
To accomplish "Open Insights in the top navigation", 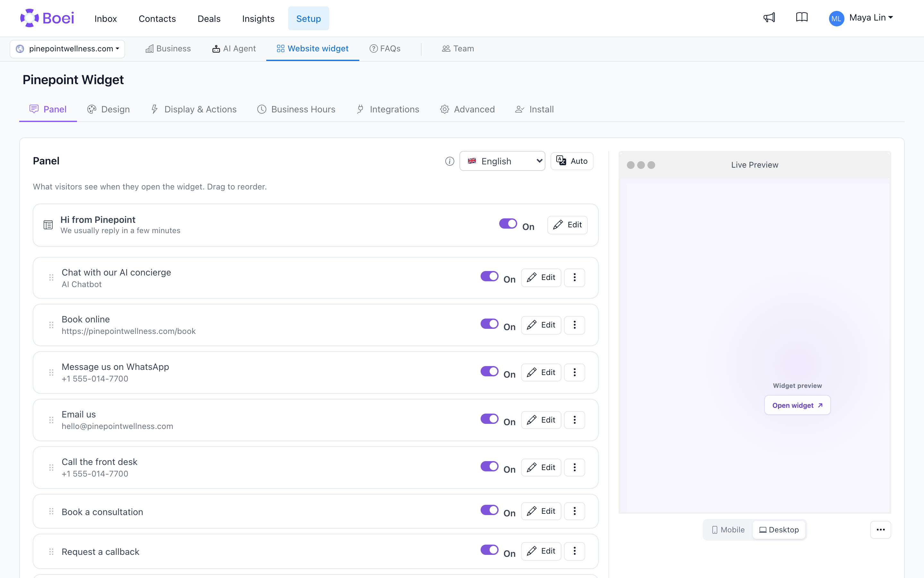I will pyautogui.click(x=258, y=18).
